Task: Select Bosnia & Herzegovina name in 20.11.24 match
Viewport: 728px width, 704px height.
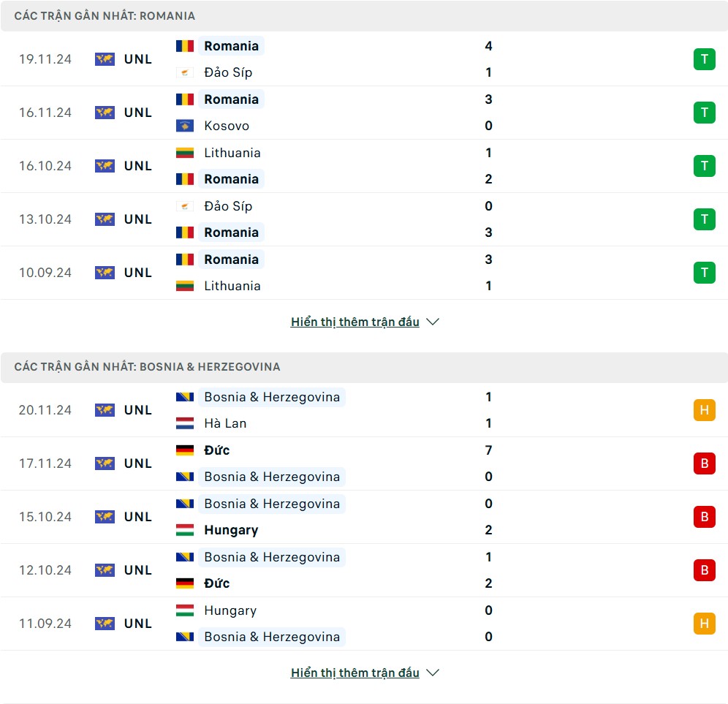Action: point(272,397)
